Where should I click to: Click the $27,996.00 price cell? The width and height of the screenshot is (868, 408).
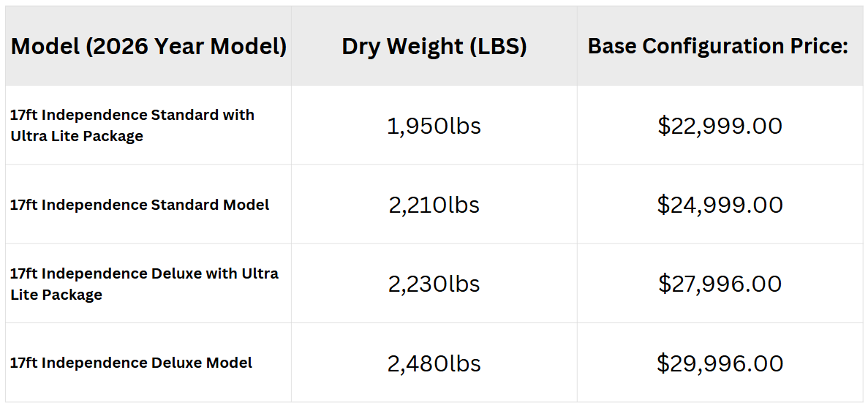coord(720,284)
